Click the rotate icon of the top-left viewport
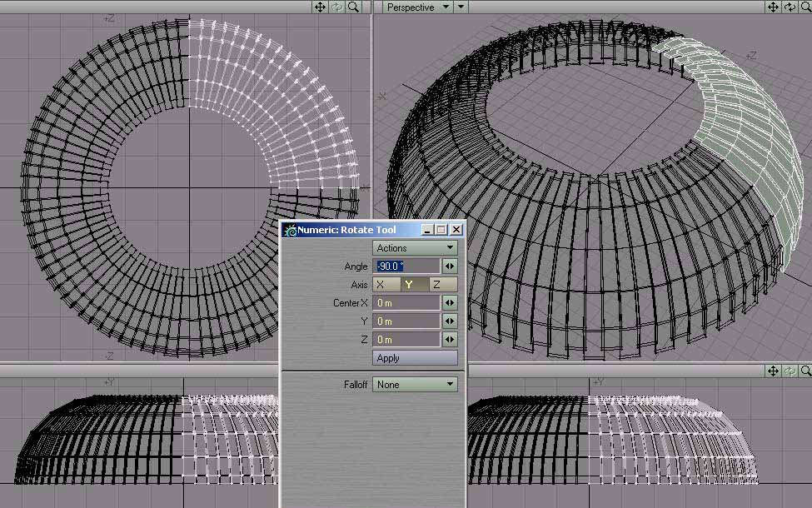This screenshot has height=508, width=812. point(336,7)
